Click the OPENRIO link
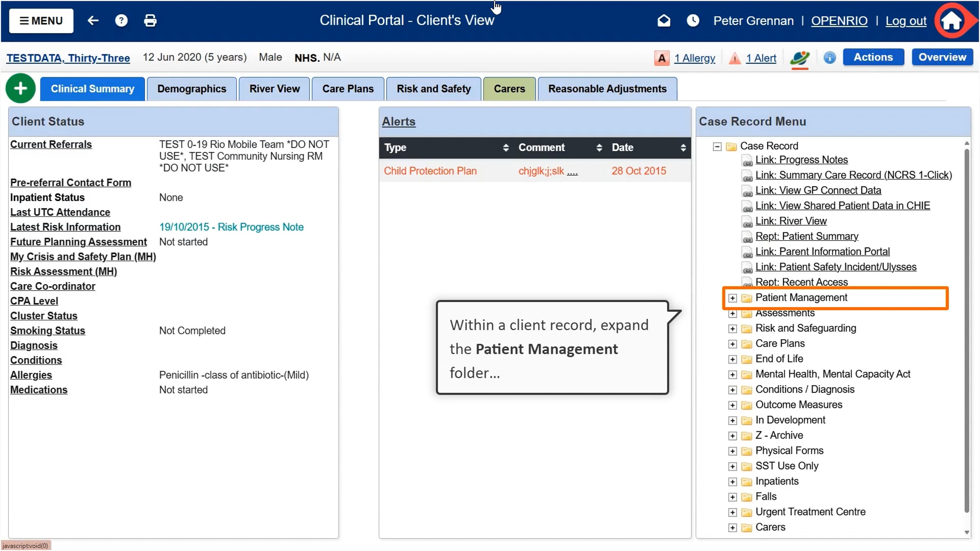 tap(839, 21)
